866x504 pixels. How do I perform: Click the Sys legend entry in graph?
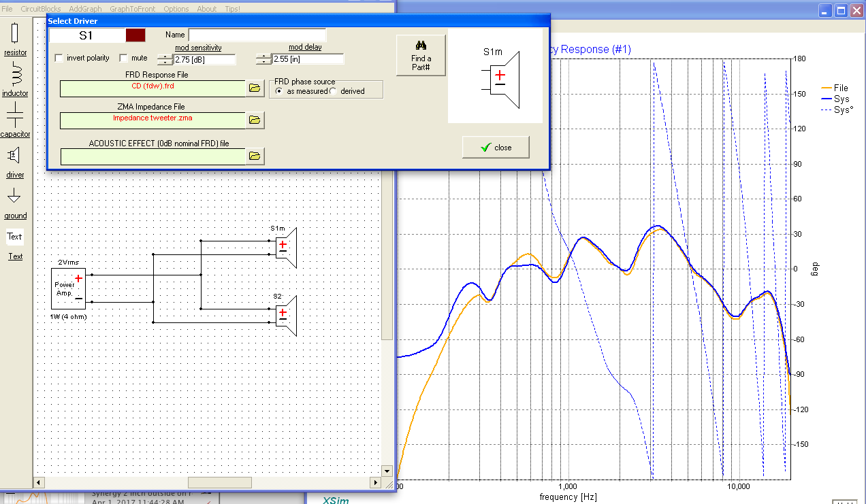pos(835,99)
